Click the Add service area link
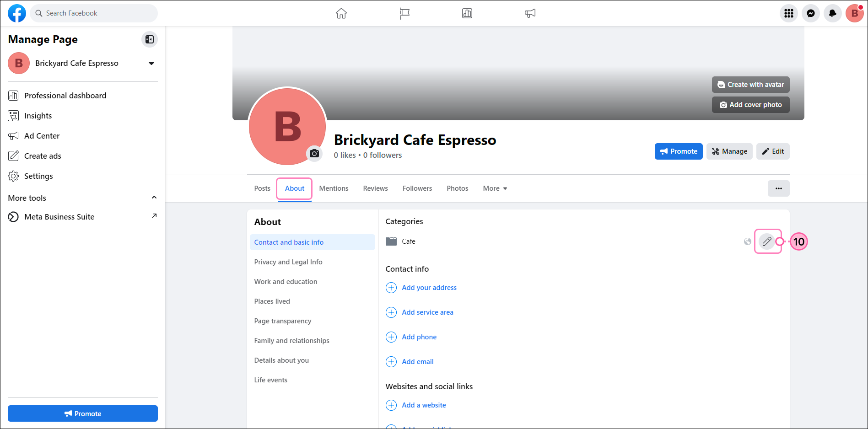The width and height of the screenshot is (868, 429). pos(427,312)
